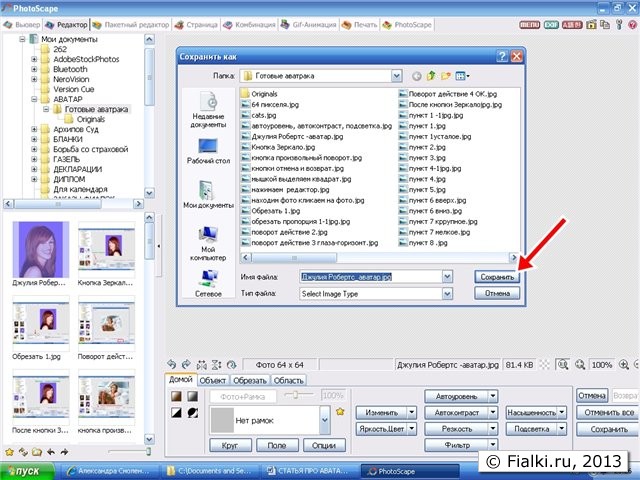This screenshot has width=640, height=480.
Task: Apply the black and white effect icon
Action: click(176, 413)
